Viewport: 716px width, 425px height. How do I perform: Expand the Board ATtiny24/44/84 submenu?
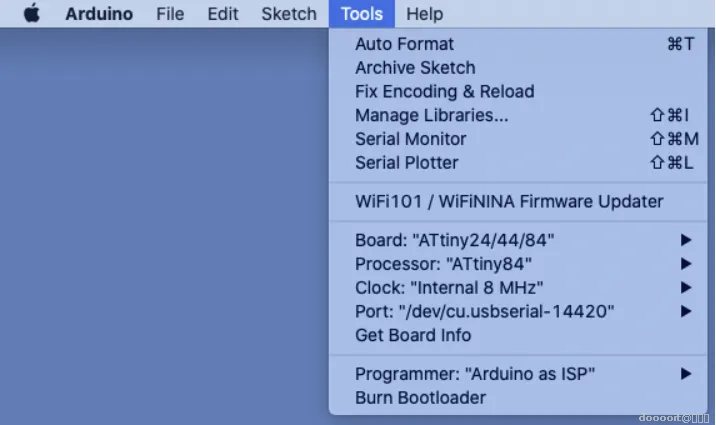click(518, 240)
